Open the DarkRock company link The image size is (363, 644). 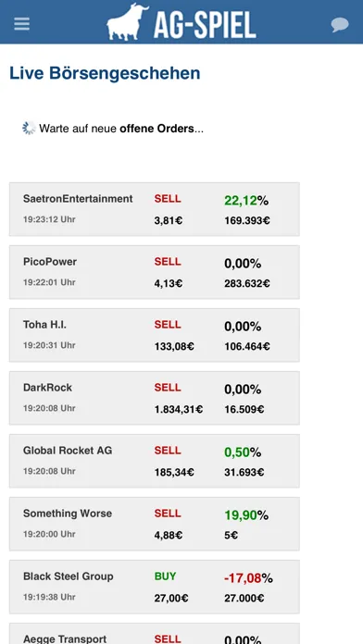pos(47,388)
